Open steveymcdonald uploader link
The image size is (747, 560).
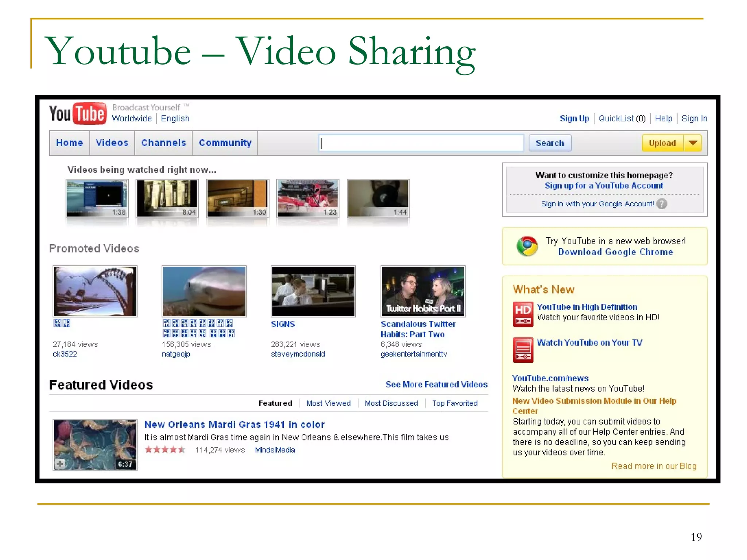coord(298,354)
